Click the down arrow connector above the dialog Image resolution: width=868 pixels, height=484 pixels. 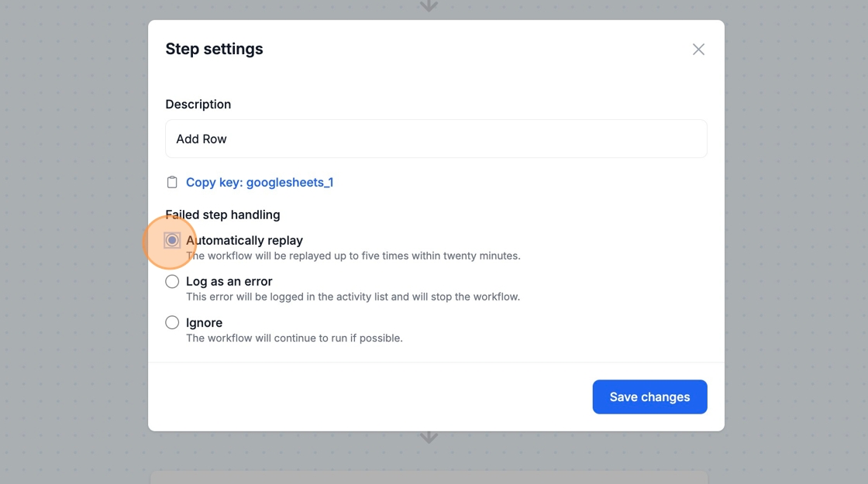click(x=429, y=6)
